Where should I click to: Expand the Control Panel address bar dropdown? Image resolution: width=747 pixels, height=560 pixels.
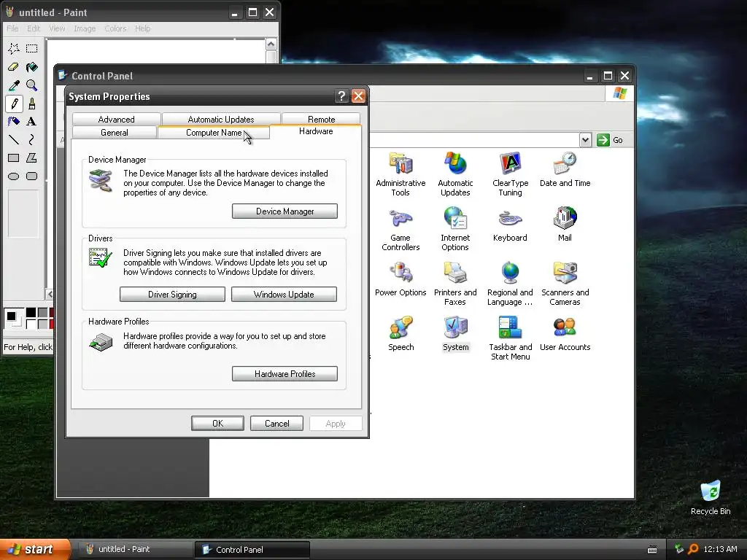(x=586, y=140)
